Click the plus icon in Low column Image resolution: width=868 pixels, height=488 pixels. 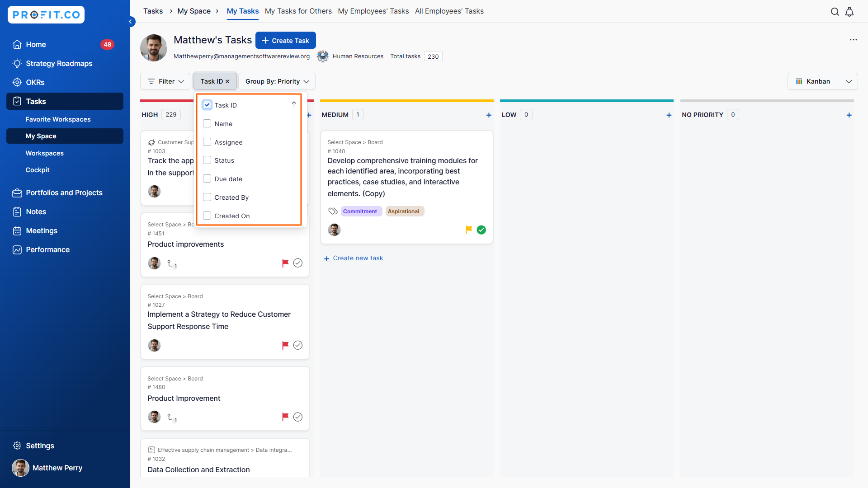[669, 115]
